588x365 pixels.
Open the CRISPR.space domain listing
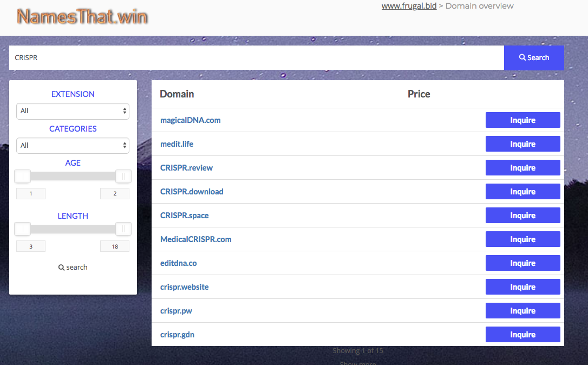184,215
